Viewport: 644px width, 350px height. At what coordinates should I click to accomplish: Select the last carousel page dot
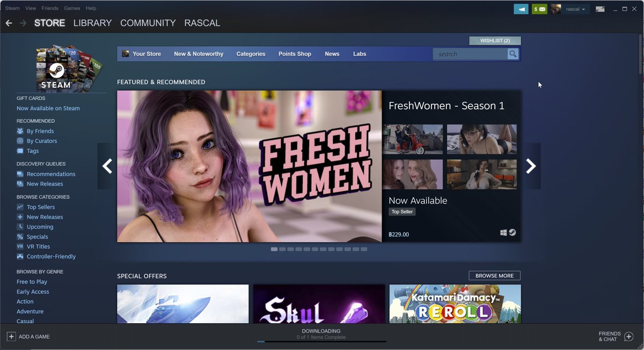tap(364, 249)
